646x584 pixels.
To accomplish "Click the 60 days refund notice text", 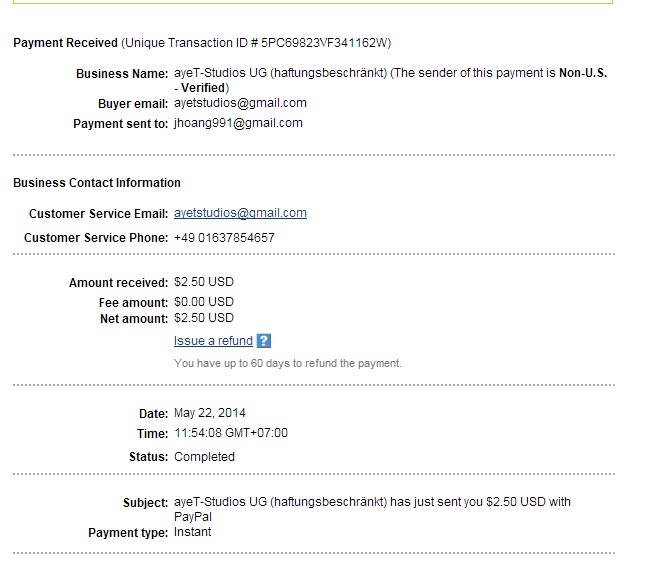I will point(287,363).
